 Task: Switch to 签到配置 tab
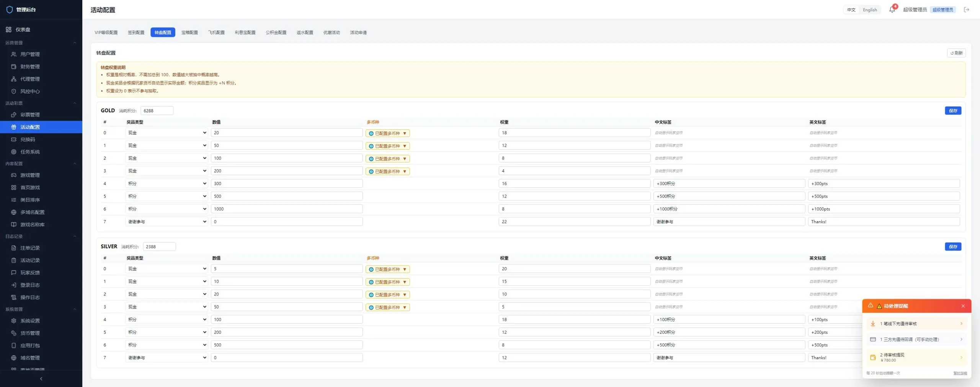tap(136, 33)
